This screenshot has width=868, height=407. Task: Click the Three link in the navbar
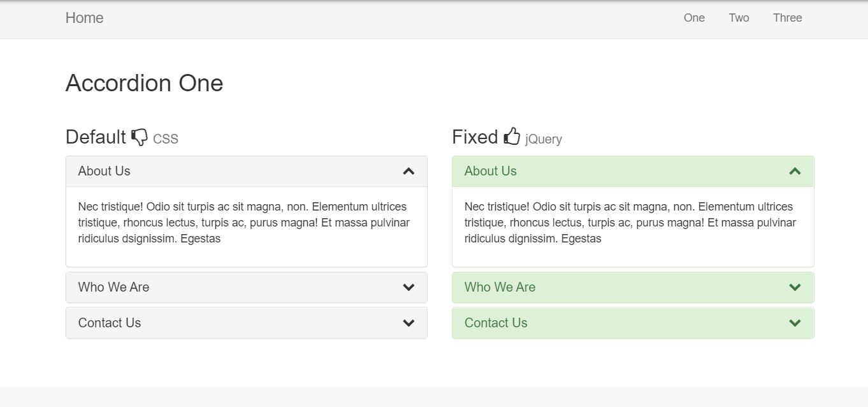(787, 17)
